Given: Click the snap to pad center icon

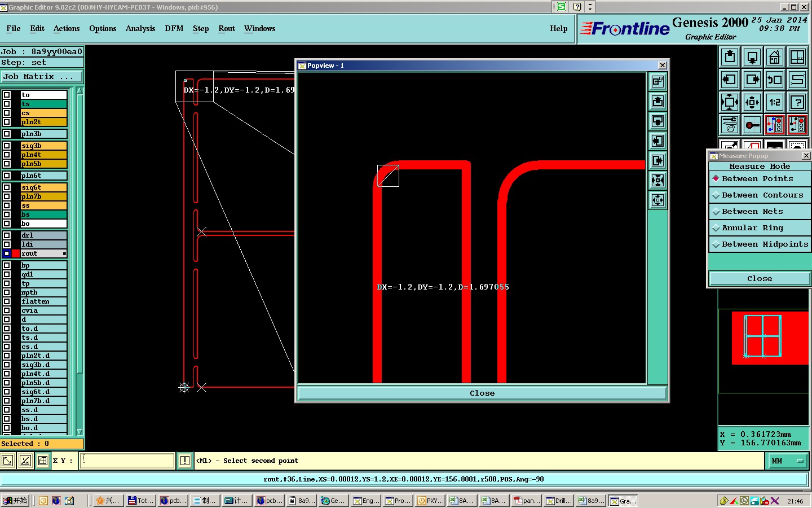Looking at the screenshot, I should (752, 125).
